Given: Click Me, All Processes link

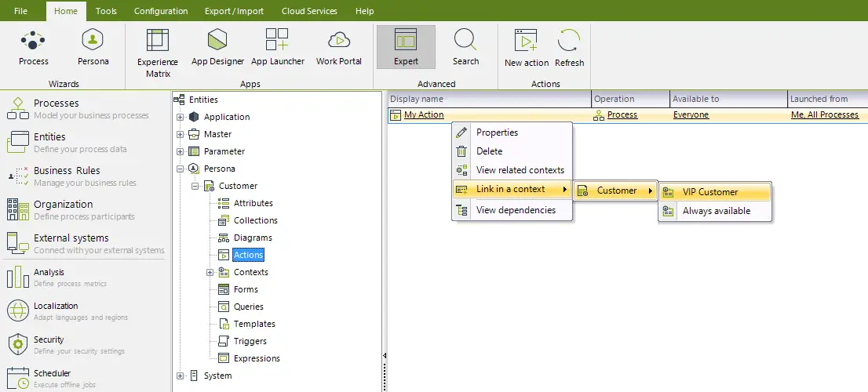Looking at the screenshot, I should click(x=825, y=115).
